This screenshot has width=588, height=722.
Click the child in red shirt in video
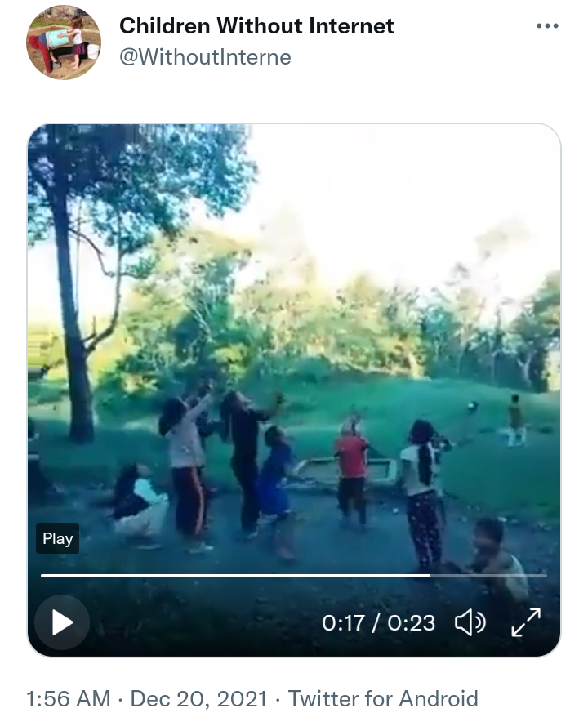pyautogui.click(x=352, y=470)
